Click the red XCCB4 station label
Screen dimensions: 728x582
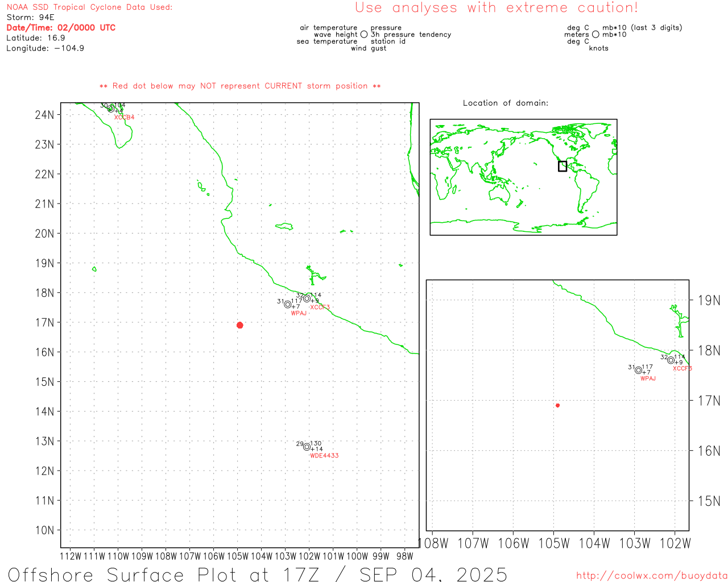(x=124, y=117)
